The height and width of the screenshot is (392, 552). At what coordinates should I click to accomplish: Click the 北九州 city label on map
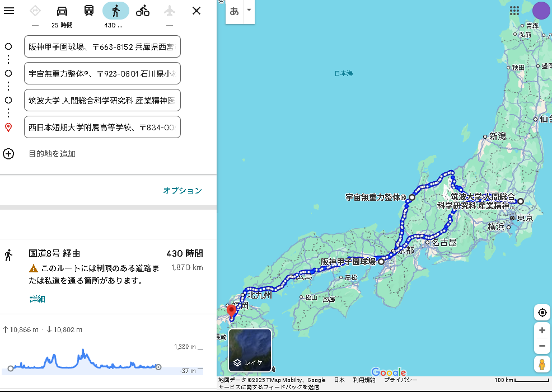tap(259, 295)
